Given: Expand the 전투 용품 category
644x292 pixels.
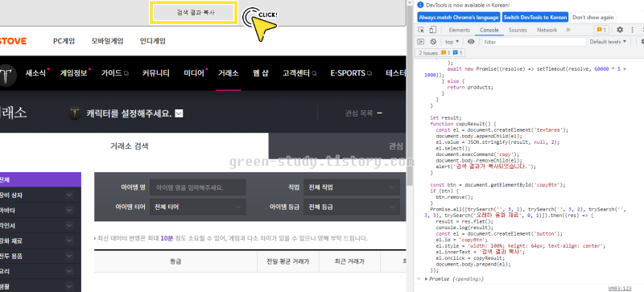Looking at the screenshot, I should coord(69,256).
